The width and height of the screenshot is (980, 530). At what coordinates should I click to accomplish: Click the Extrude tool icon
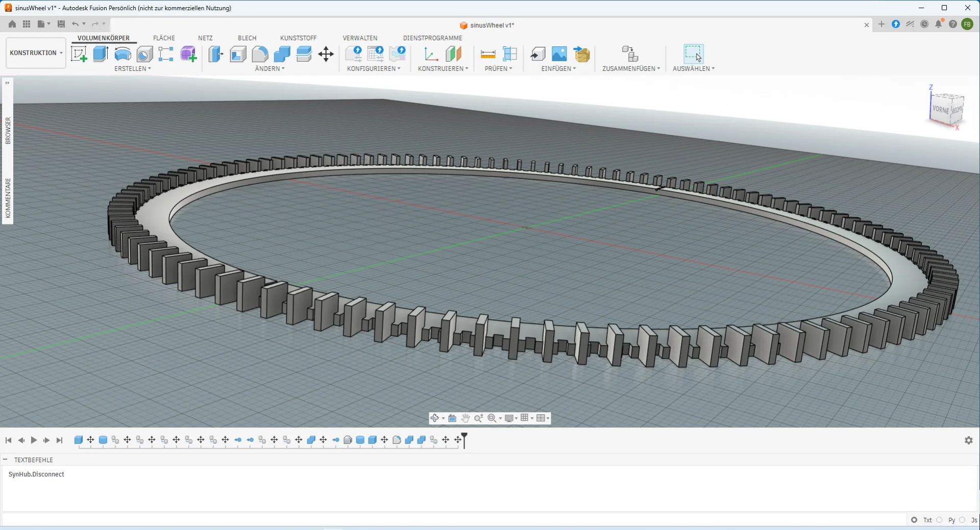point(101,54)
